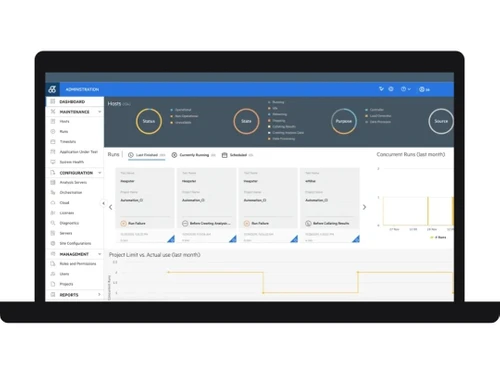
Task: Click the Dashboard grid icon
Action: 53,101
